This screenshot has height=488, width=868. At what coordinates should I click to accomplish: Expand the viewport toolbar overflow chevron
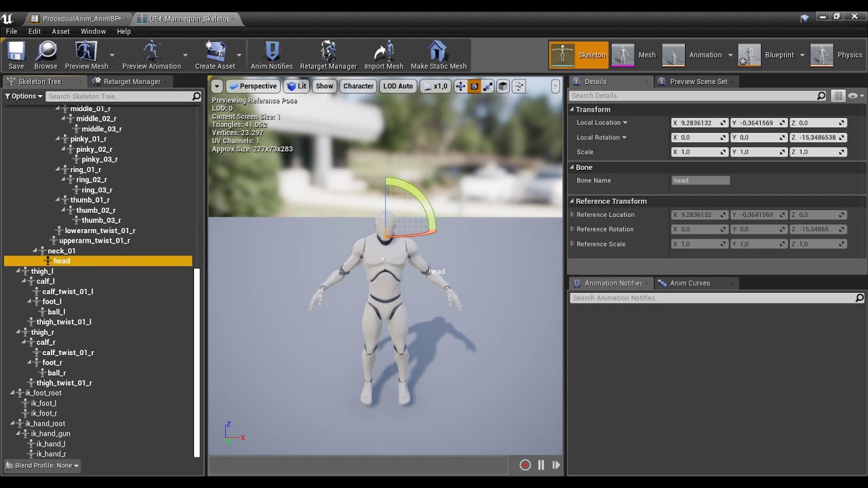coord(555,86)
